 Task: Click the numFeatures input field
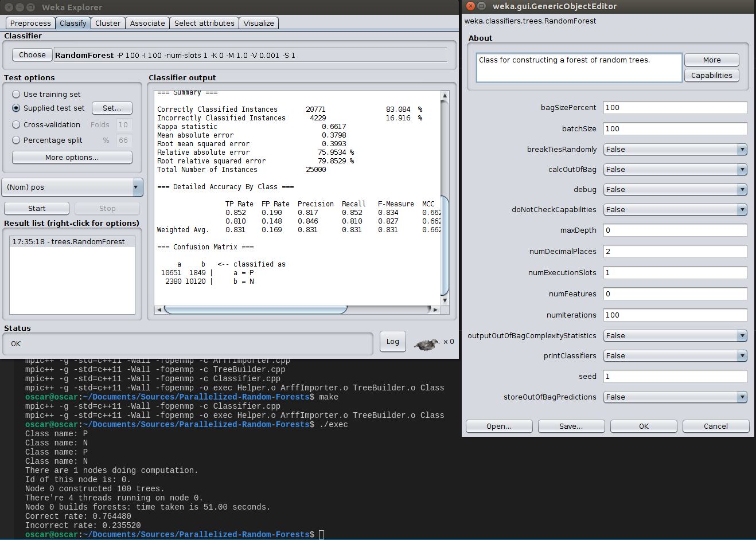(x=675, y=294)
